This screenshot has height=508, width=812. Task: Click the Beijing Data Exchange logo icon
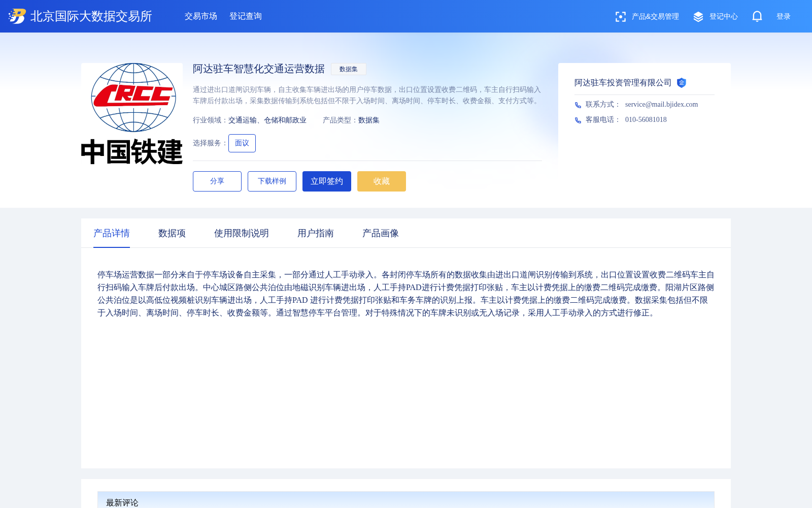coord(17,16)
